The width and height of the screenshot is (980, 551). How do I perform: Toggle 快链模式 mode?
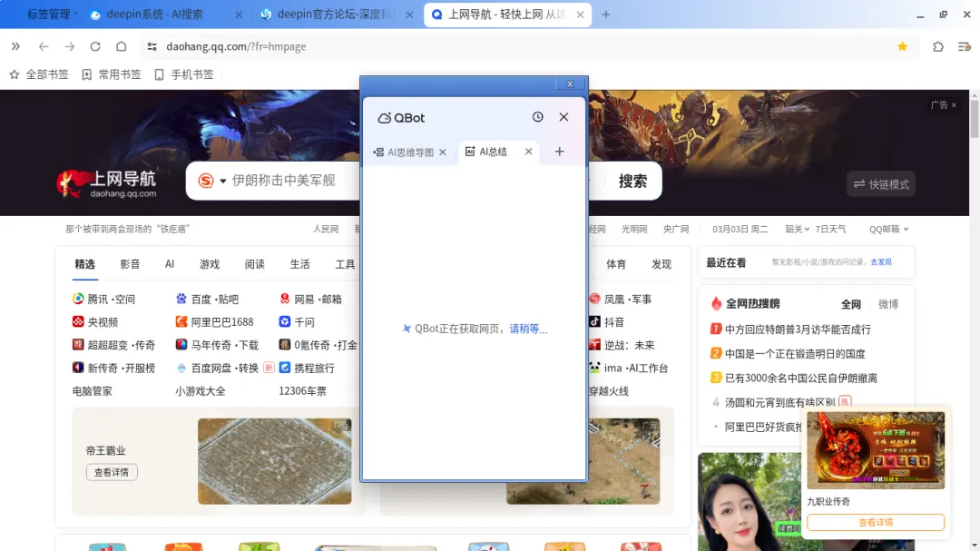881,184
